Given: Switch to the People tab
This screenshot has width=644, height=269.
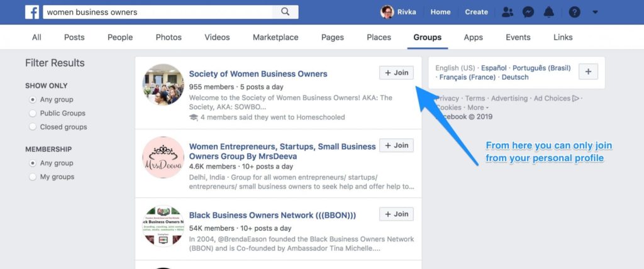Looking at the screenshot, I should click(x=120, y=37).
